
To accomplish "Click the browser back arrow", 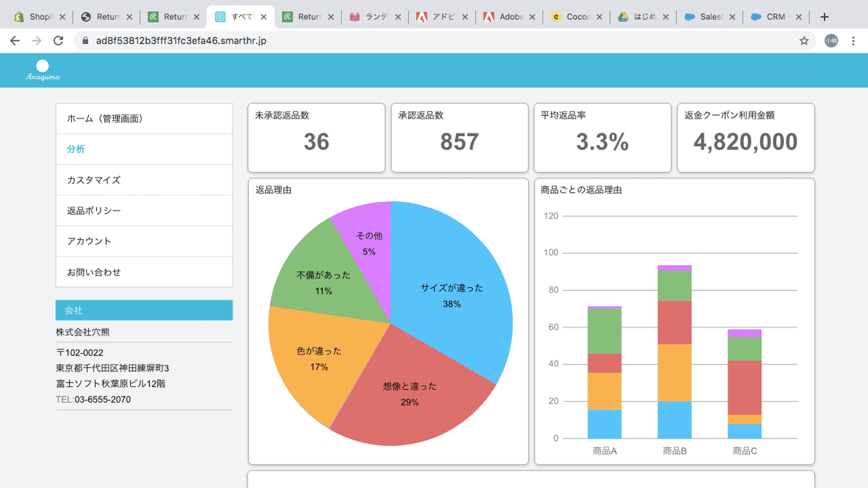I will [15, 41].
